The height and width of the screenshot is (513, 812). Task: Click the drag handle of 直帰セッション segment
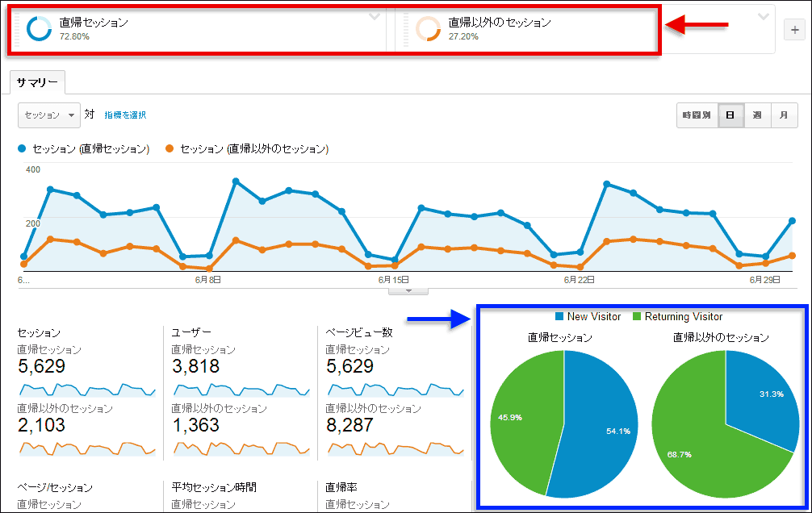[17, 30]
